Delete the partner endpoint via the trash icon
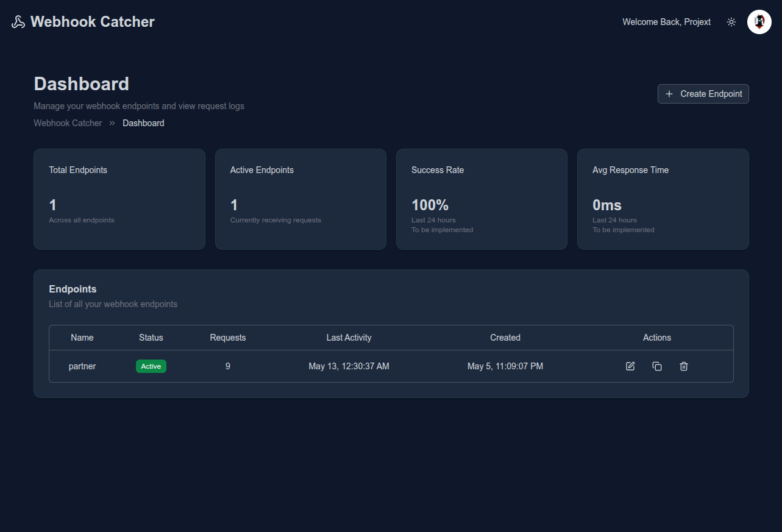 click(x=683, y=366)
